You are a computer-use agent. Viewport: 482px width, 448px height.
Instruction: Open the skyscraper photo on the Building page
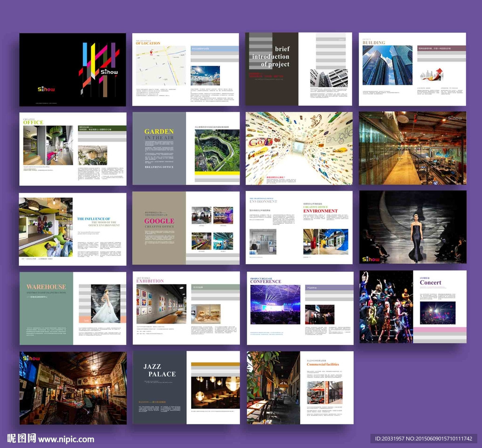point(387,65)
